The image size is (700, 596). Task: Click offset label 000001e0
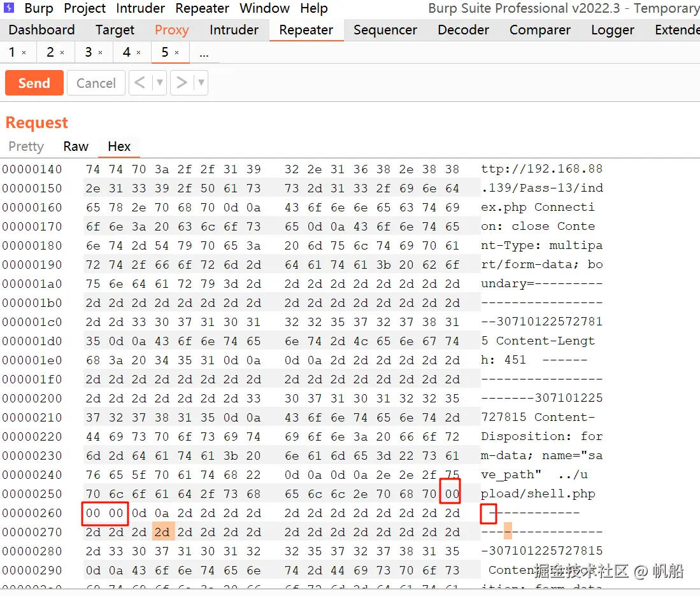click(x=32, y=360)
